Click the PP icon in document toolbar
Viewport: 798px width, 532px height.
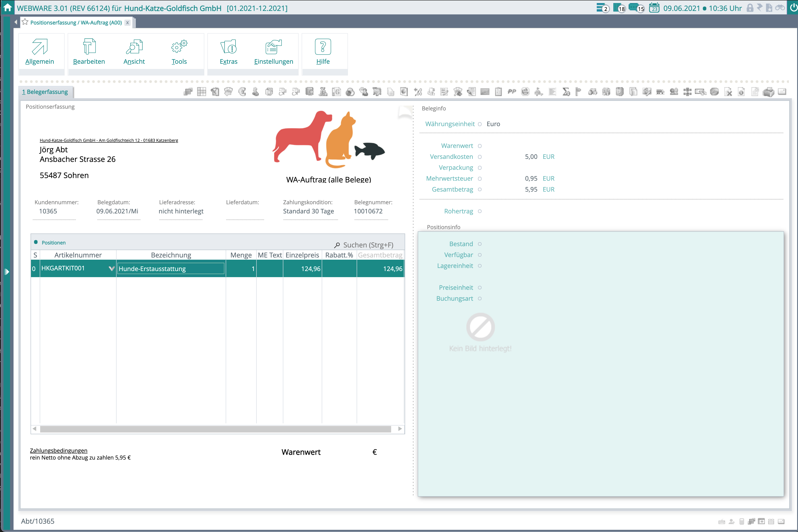click(512, 92)
